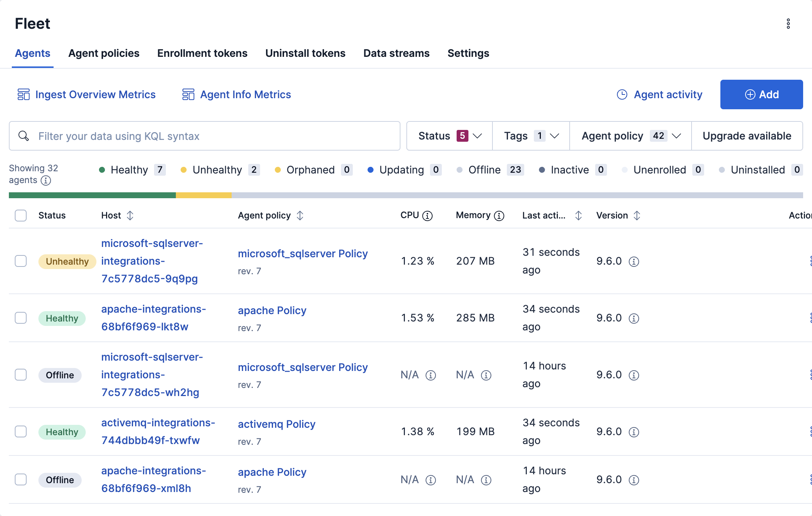Select the microsoft-sqlserver wh2hg agent checkbox
The image size is (812, 516).
click(21, 375)
